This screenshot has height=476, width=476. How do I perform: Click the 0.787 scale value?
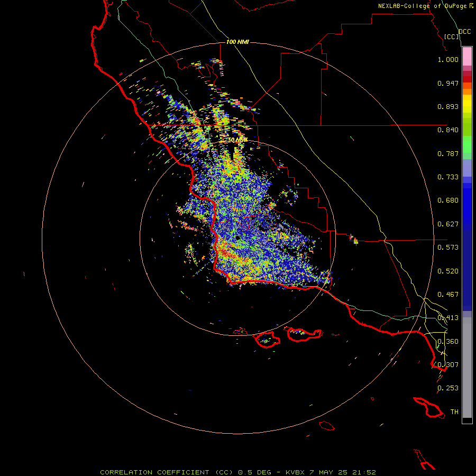(x=448, y=153)
